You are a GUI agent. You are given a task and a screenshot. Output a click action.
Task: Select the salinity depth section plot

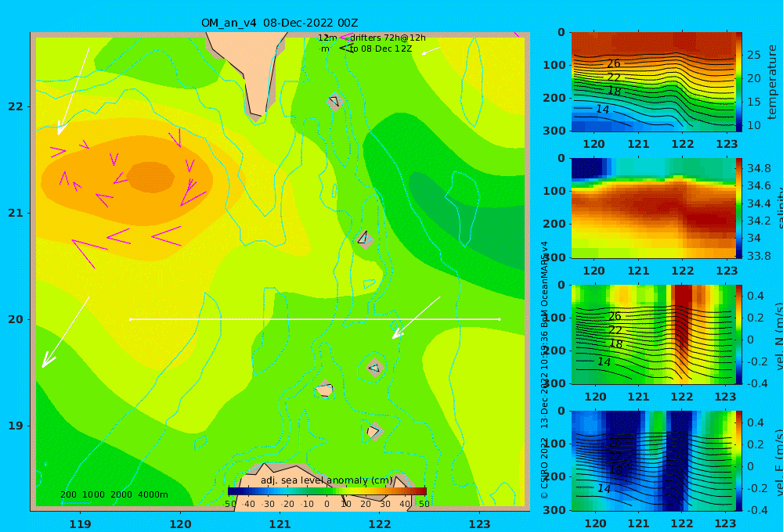653,208
